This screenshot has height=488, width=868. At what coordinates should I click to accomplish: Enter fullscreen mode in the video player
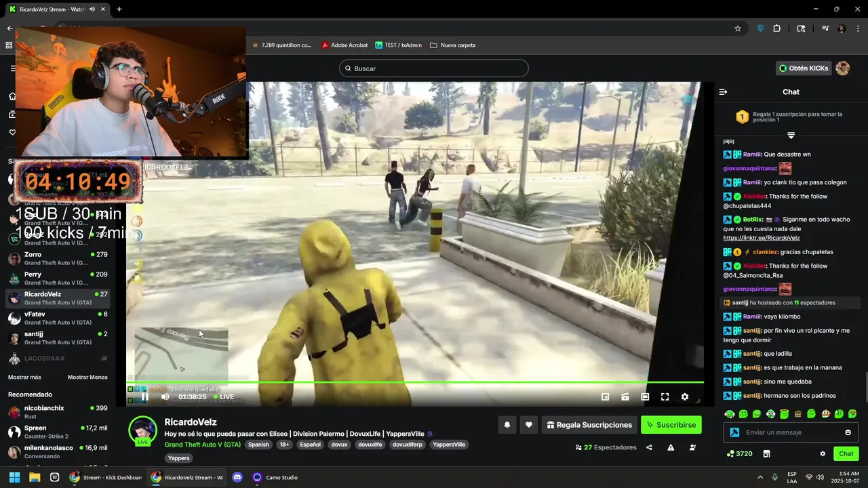(665, 397)
